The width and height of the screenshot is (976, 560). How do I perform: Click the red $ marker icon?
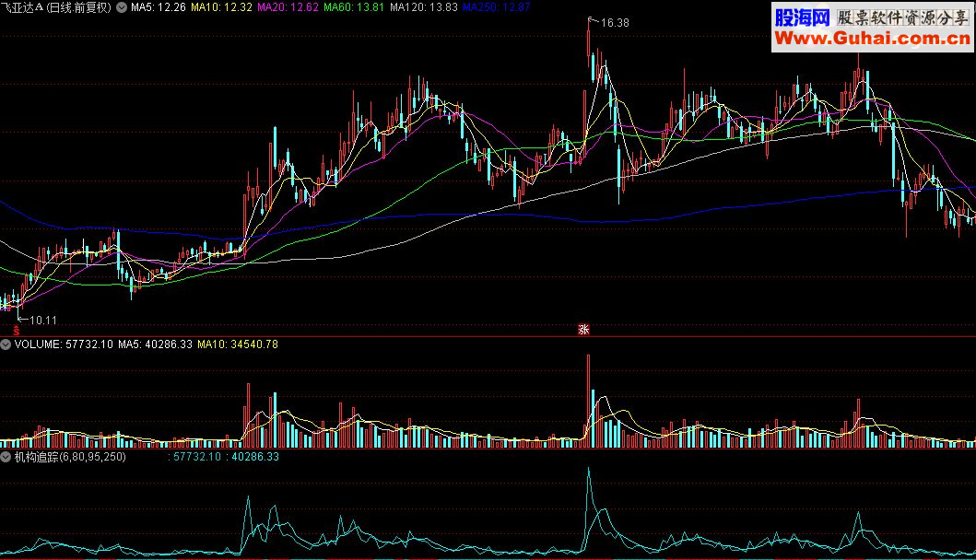[x=17, y=331]
